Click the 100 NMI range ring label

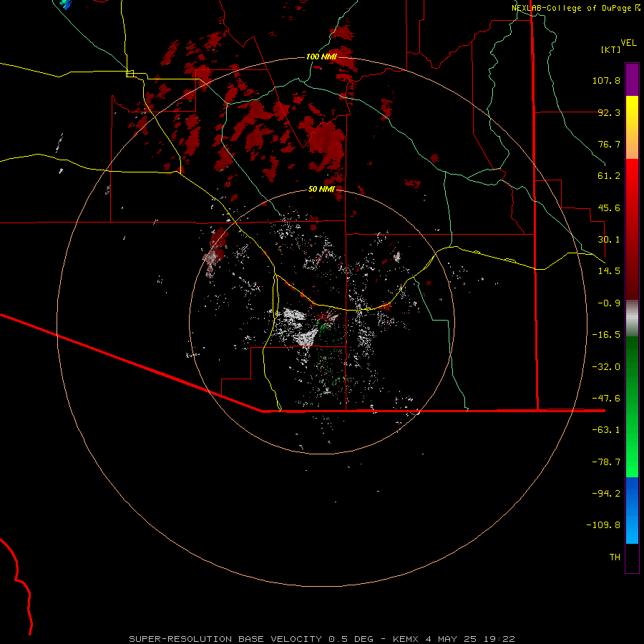point(321,57)
